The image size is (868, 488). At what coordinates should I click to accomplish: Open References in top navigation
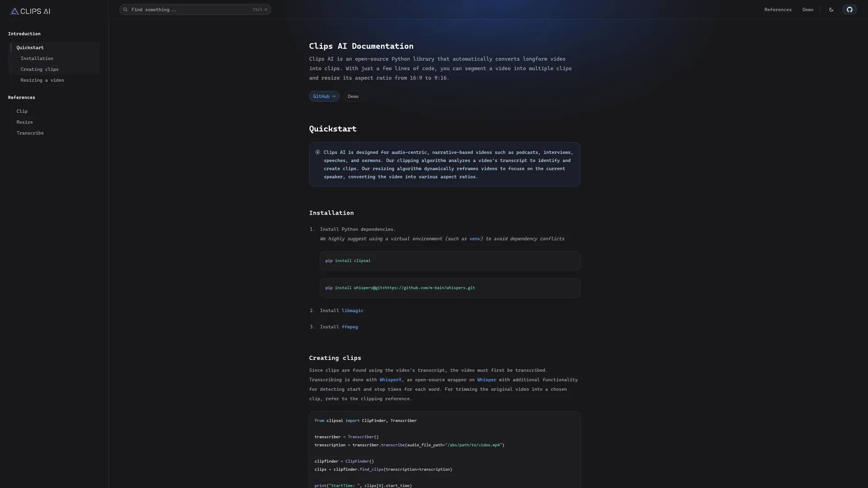pos(778,9)
